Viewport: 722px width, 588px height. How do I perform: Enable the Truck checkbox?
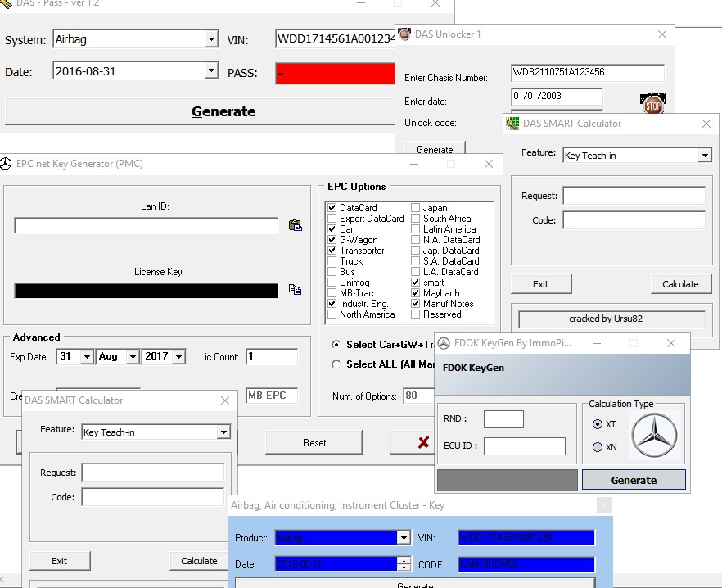[x=332, y=260]
